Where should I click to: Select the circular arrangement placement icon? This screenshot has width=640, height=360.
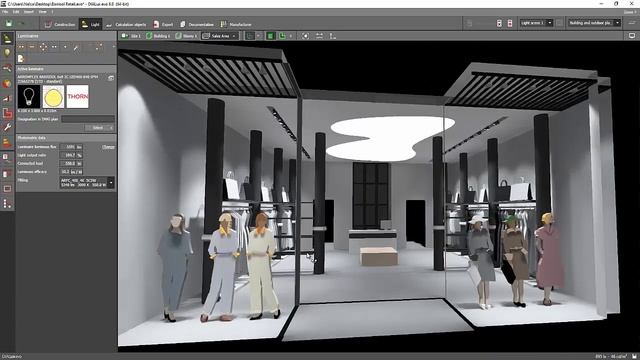point(43,47)
